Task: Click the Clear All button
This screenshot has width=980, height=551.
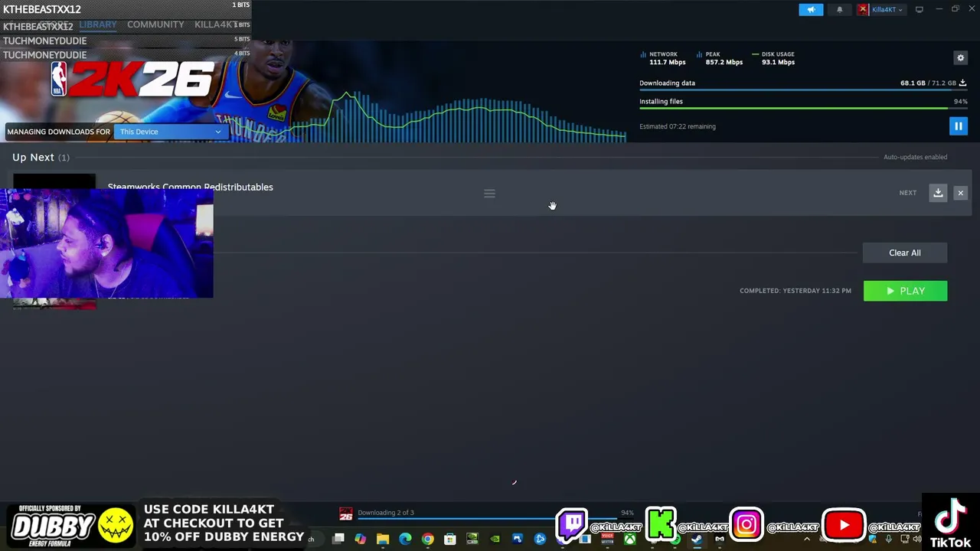Action: (905, 253)
